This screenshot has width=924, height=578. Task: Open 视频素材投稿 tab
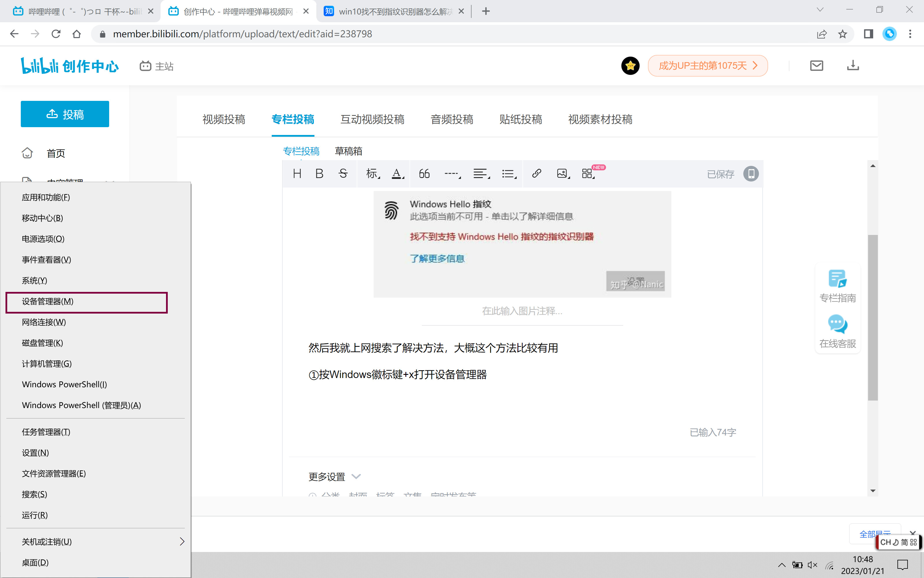point(600,119)
